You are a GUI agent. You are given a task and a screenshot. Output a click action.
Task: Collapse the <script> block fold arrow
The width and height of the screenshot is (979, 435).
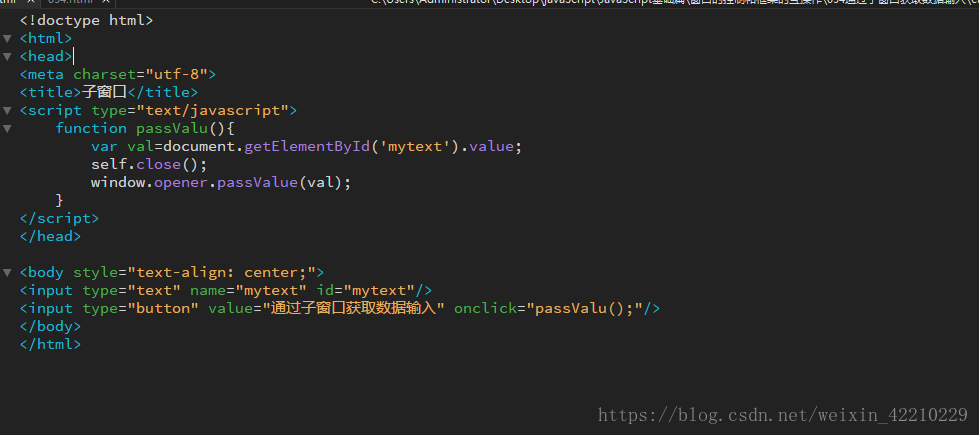pos(7,110)
